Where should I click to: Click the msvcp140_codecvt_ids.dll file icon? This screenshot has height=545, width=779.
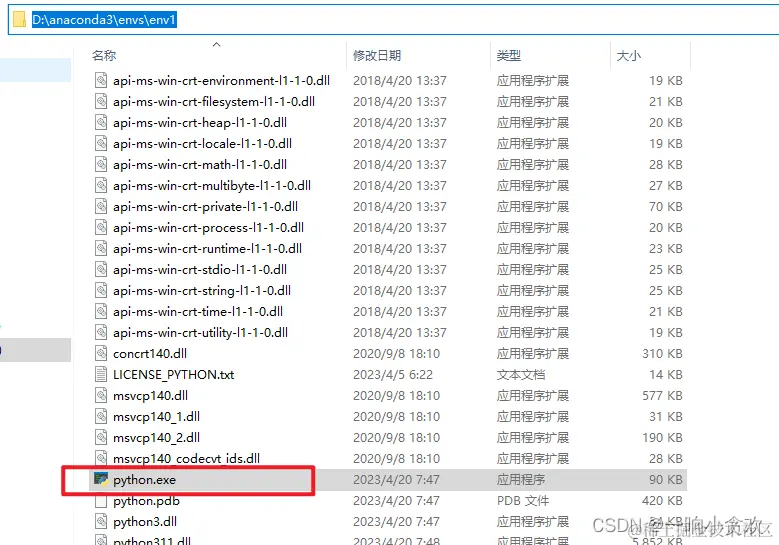click(101, 457)
